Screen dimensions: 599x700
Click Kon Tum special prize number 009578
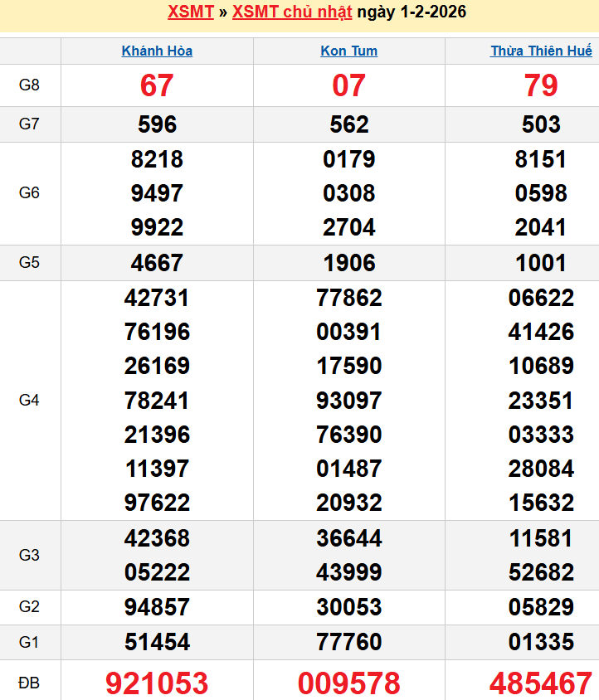click(348, 683)
